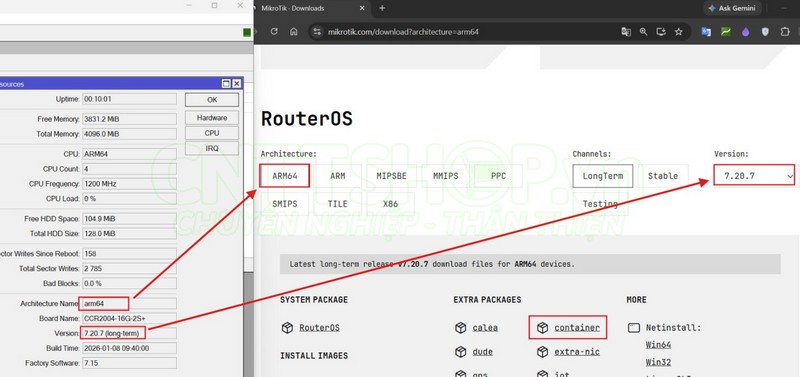Click the CPU Frequency 1200 MHz field
This screenshot has width=800, height=377.
[x=129, y=184]
